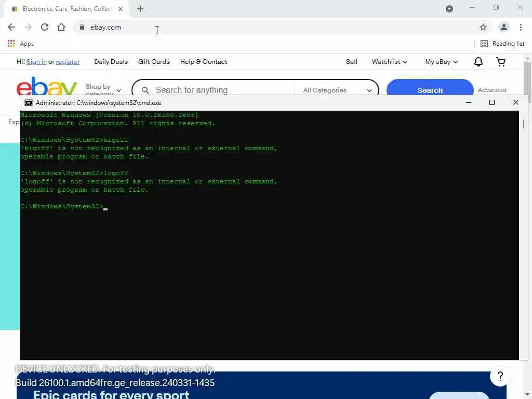Open Daily Deals
The height and width of the screenshot is (399, 532).
point(111,62)
